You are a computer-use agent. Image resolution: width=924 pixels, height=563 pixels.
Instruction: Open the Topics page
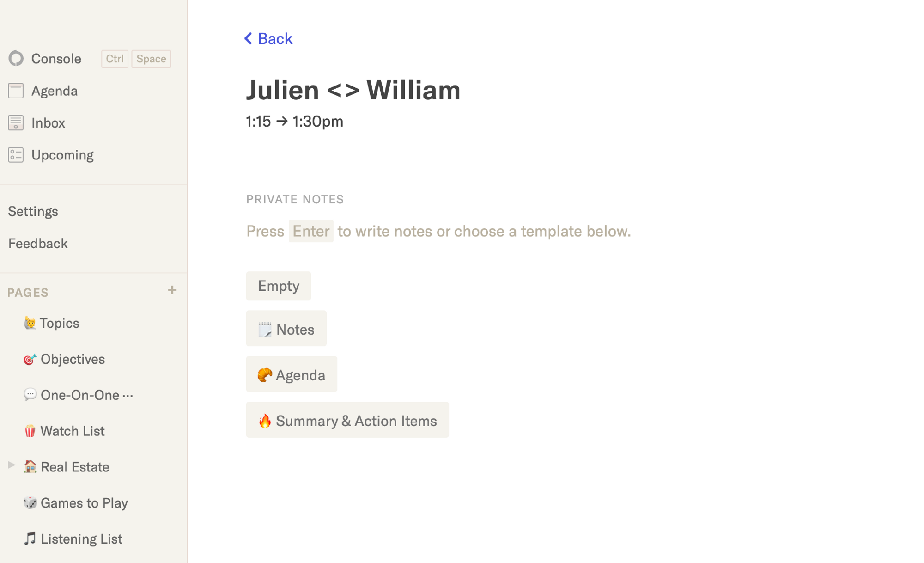(x=59, y=323)
